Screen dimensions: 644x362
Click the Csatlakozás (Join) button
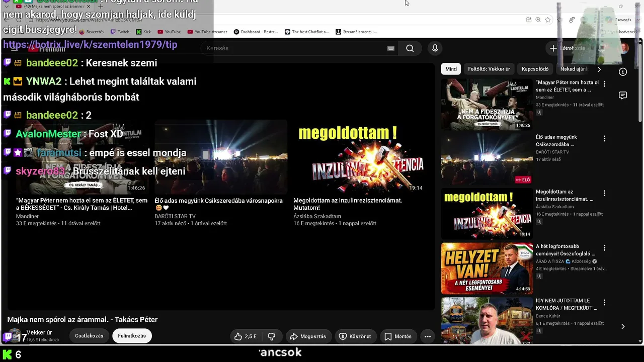pyautogui.click(x=89, y=336)
